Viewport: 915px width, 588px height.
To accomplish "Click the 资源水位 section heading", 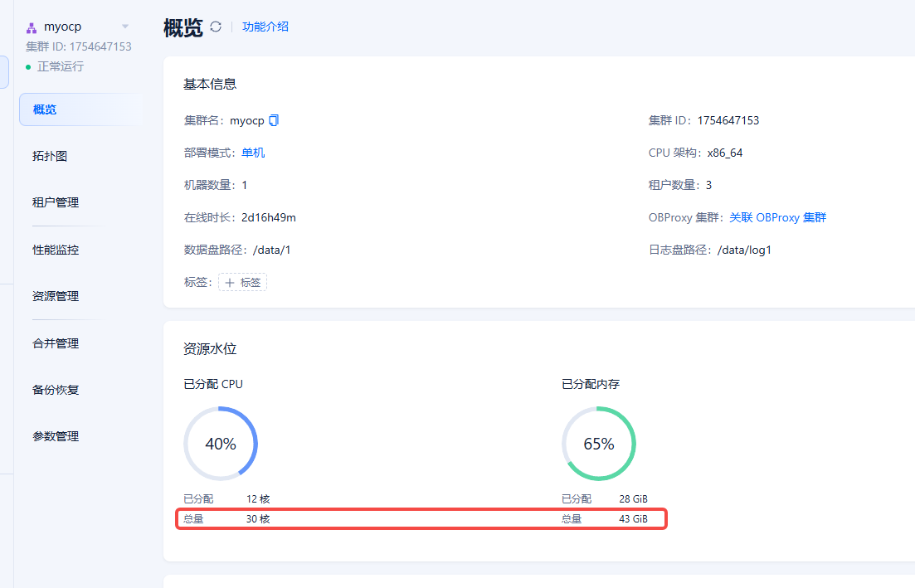I will tap(210, 349).
